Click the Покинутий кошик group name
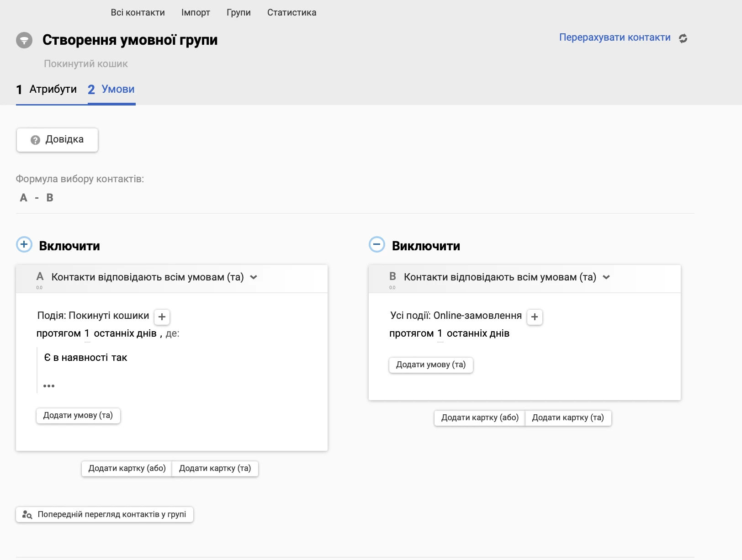 click(x=86, y=64)
